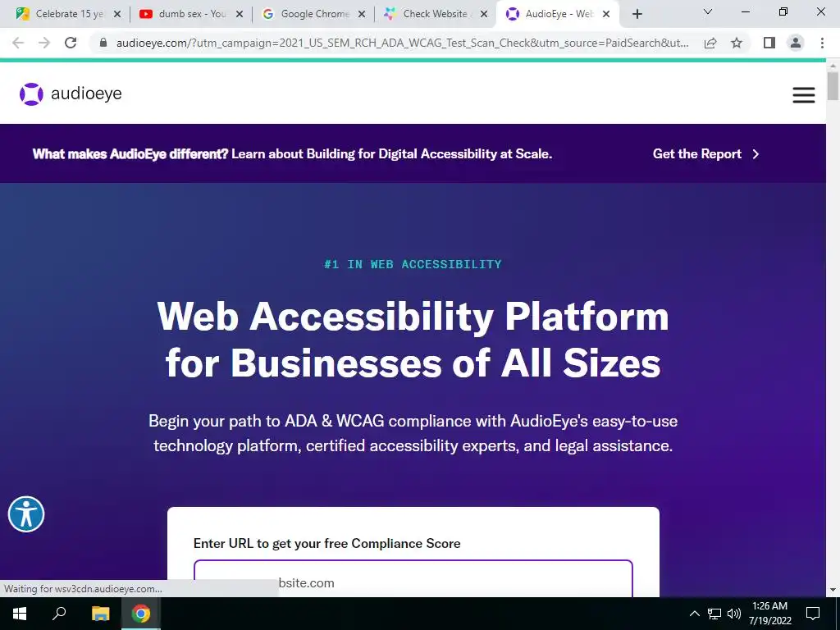Click Get the Report link

click(x=705, y=153)
